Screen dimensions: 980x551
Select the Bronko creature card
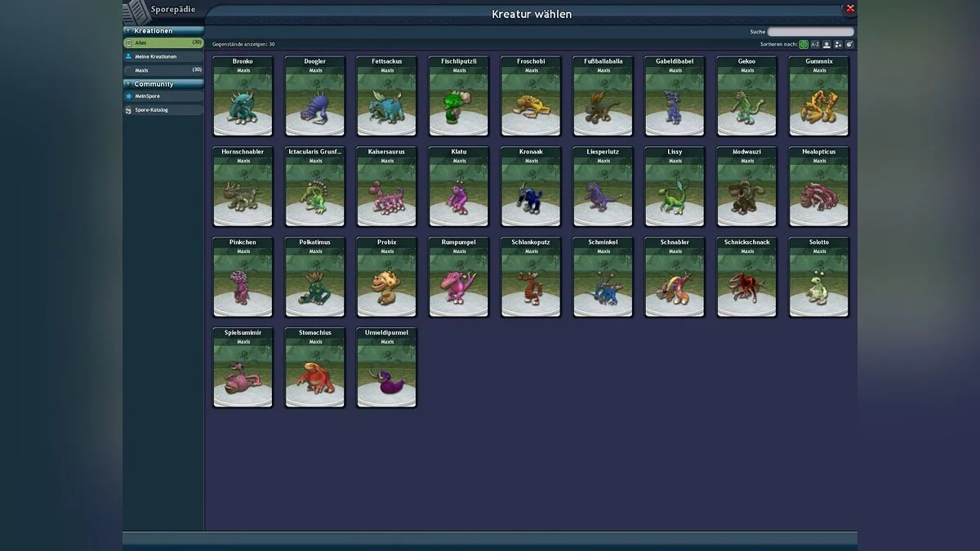(x=243, y=96)
